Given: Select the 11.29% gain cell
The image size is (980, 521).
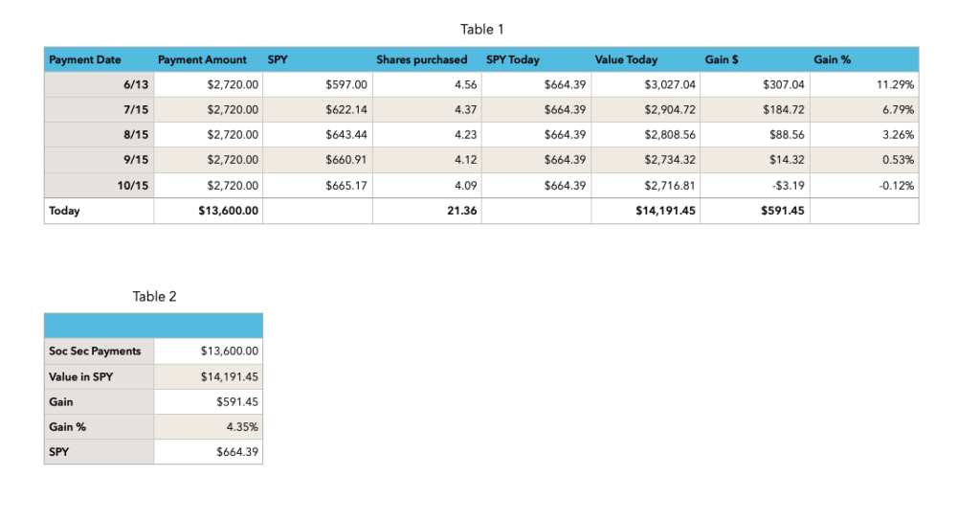Looking at the screenshot, I should (895, 85).
